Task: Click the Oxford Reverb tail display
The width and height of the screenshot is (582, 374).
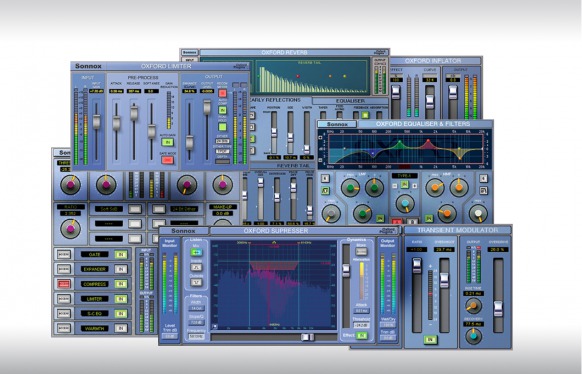Action: (x=313, y=76)
